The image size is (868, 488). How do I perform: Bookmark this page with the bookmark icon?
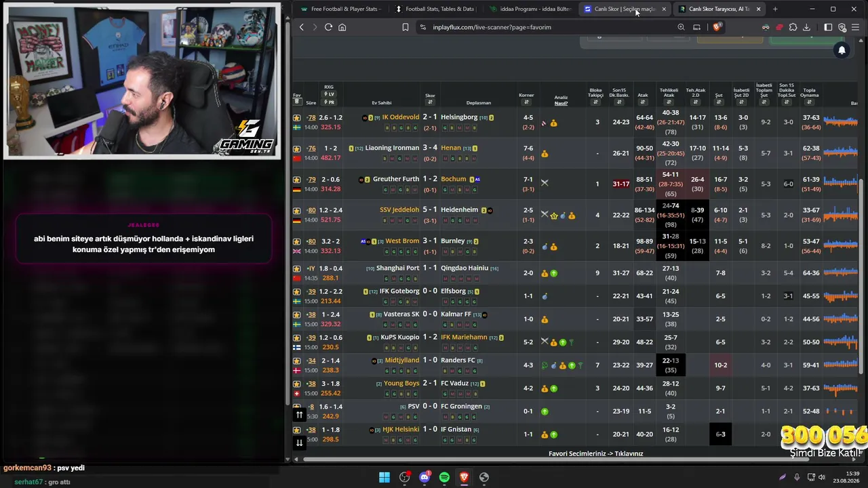(405, 27)
